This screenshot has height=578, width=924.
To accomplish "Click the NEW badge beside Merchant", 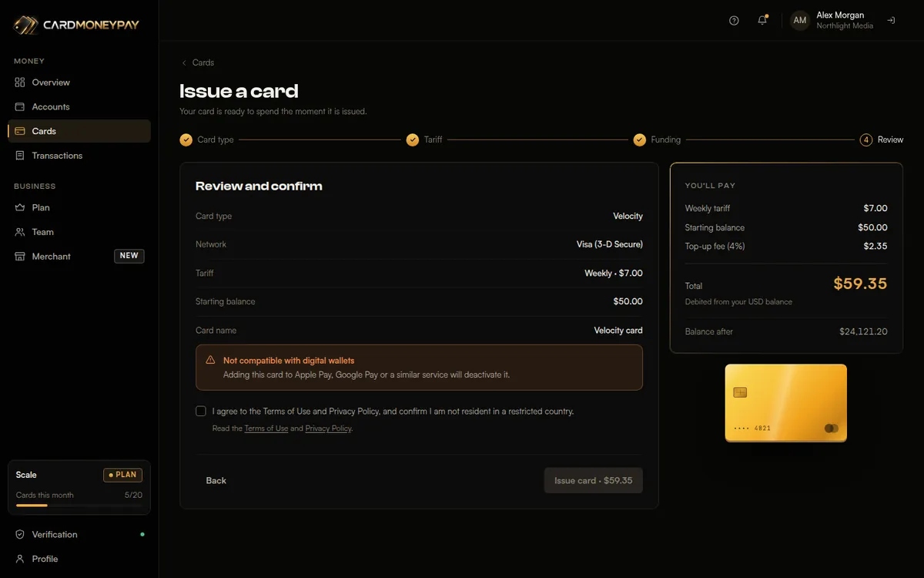I will [x=129, y=256].
